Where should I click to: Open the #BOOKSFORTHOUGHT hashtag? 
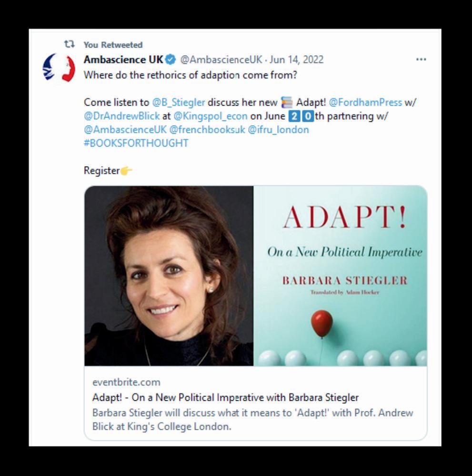(x=136, y=143)
